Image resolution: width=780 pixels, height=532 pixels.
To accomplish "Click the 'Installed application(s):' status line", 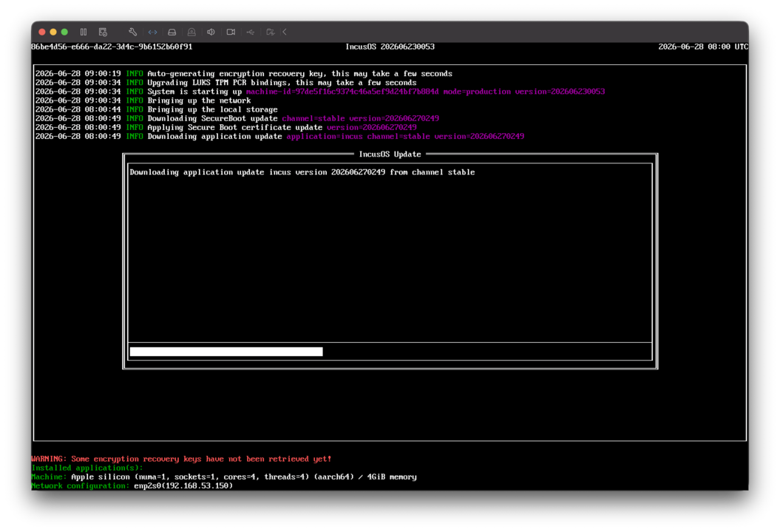I will pos(87,468).
